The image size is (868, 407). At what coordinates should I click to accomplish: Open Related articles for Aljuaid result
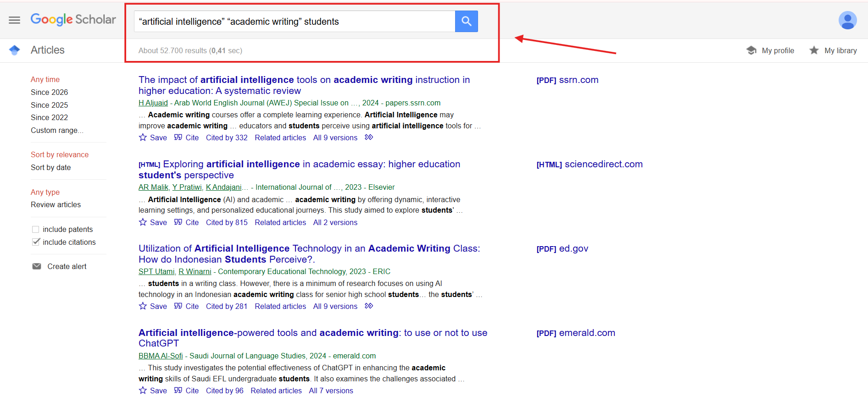click(280, 137)
